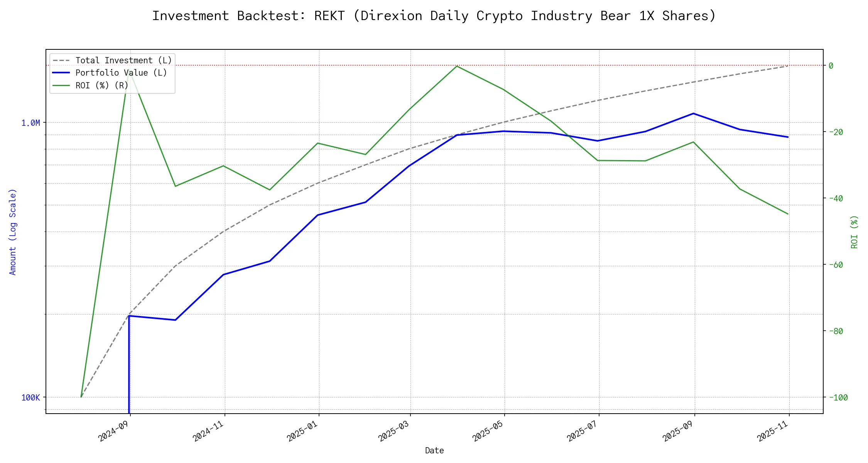Click the Portfolio Value legend entry
The image size is (868, 463).
pos(121,73)
